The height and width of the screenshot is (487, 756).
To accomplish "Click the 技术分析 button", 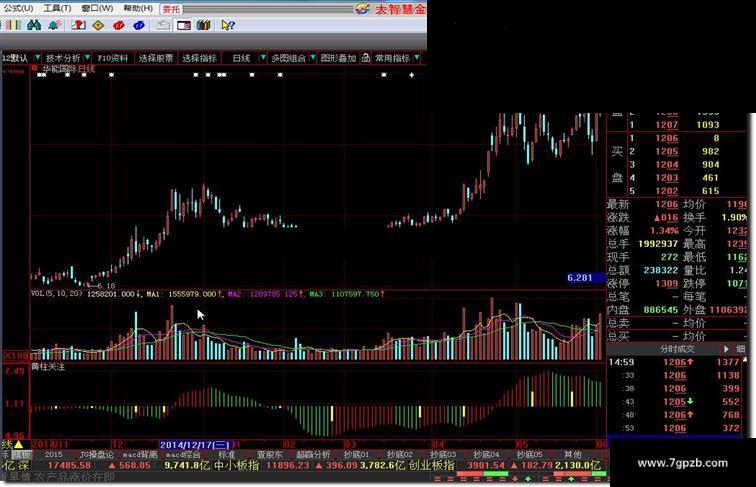I will (x=62, y=58).
